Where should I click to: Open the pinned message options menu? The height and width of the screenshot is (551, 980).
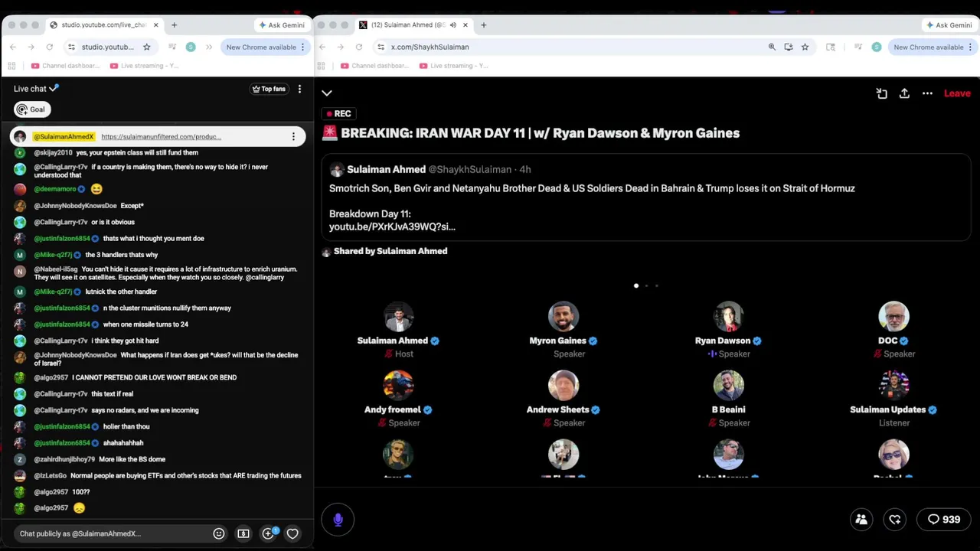coord(293,137)
